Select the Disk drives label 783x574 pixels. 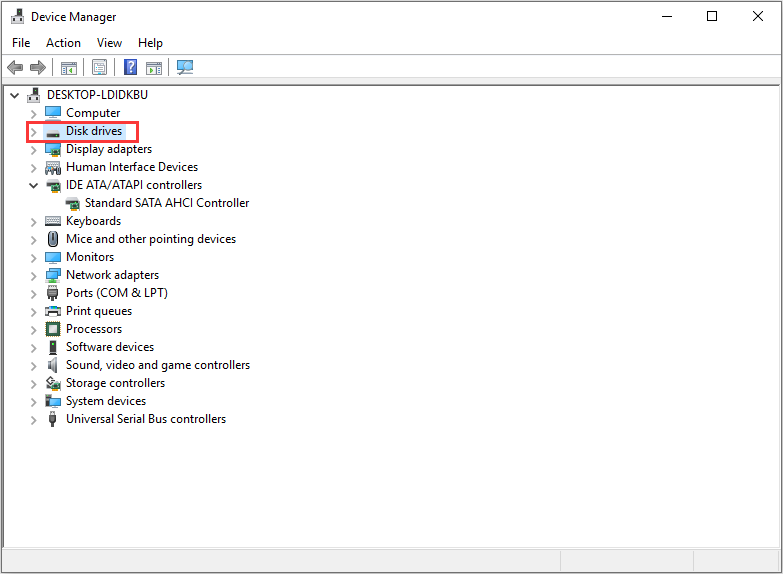point(94,131)
